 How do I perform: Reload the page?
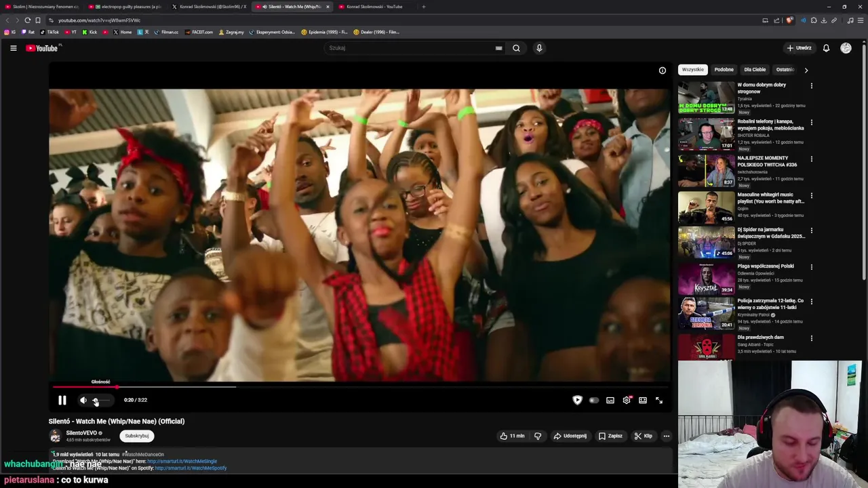(27, 20)
